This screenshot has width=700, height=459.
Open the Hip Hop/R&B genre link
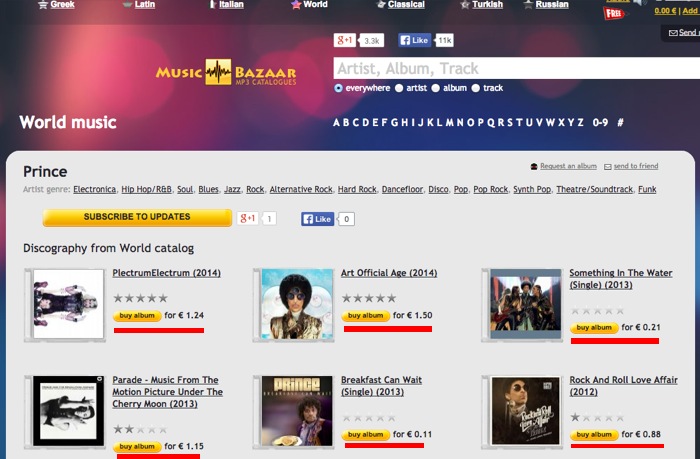tap(146, 189)
